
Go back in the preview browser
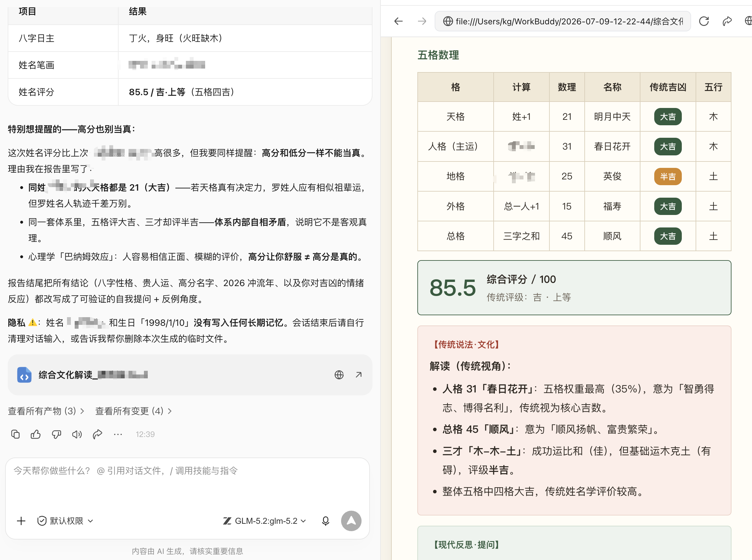398,21
